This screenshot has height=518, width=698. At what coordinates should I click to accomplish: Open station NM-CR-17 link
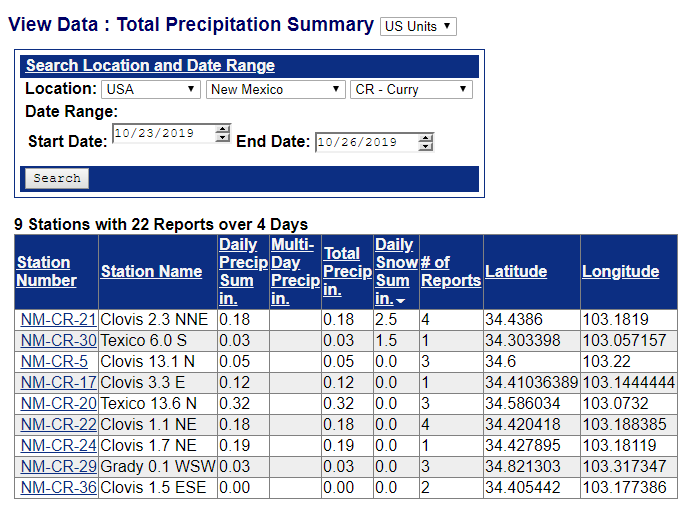pyautogui.click(x=58, y=382)
